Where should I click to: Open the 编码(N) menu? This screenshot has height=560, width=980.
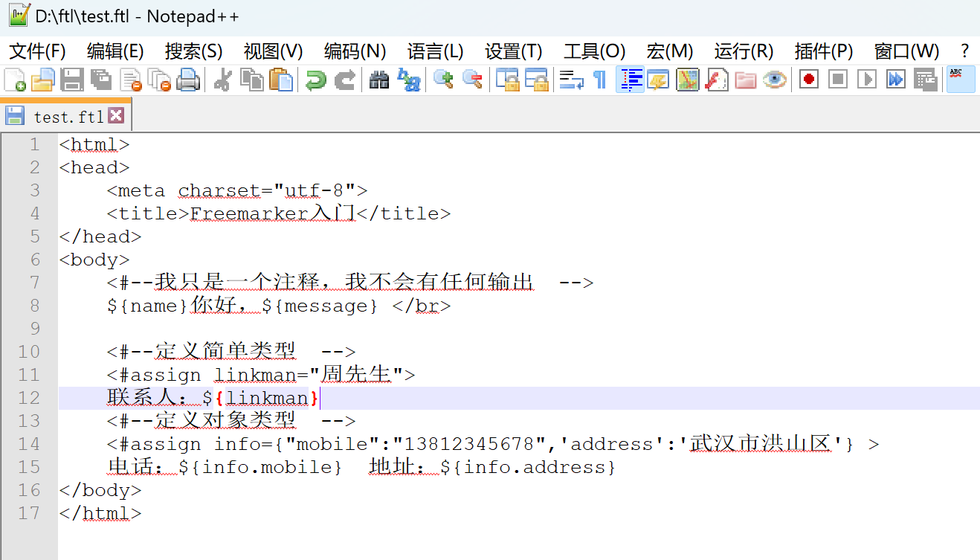[355, 51]
